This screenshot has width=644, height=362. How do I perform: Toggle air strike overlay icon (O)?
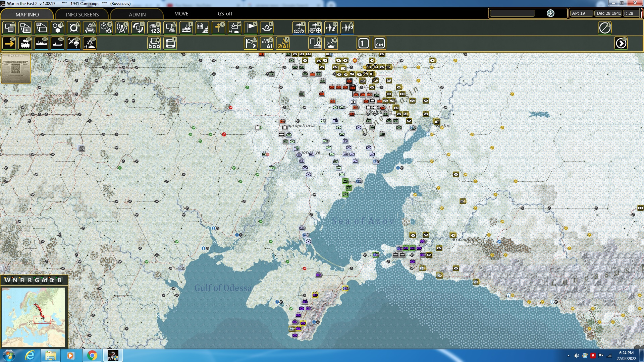[x=331, y=28]
